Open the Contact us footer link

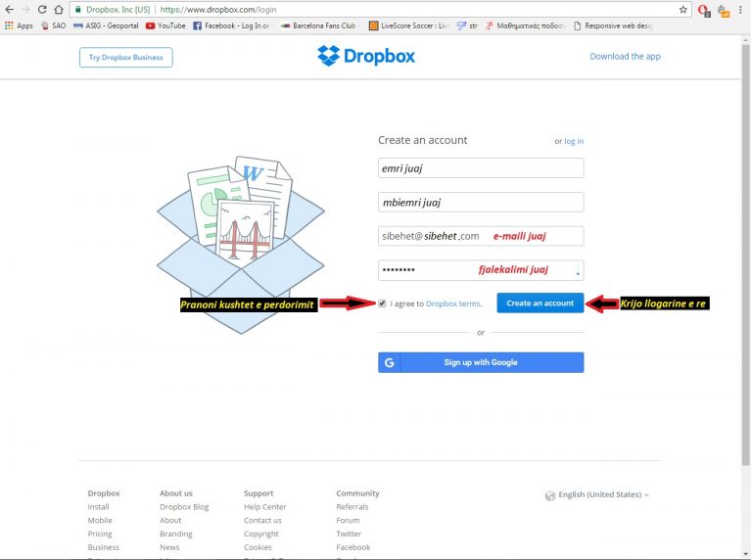pyautogui.click(x=262, y=520)
